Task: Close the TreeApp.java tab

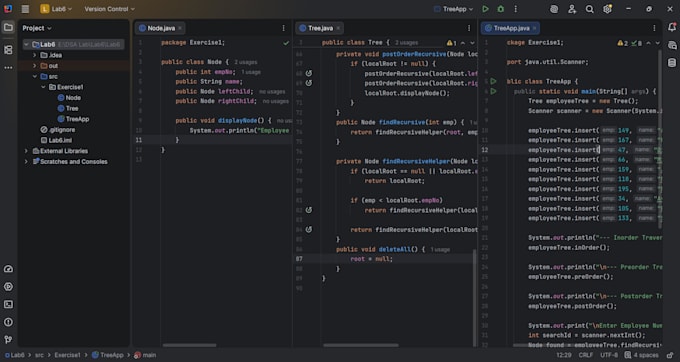Action: (535, 28)
